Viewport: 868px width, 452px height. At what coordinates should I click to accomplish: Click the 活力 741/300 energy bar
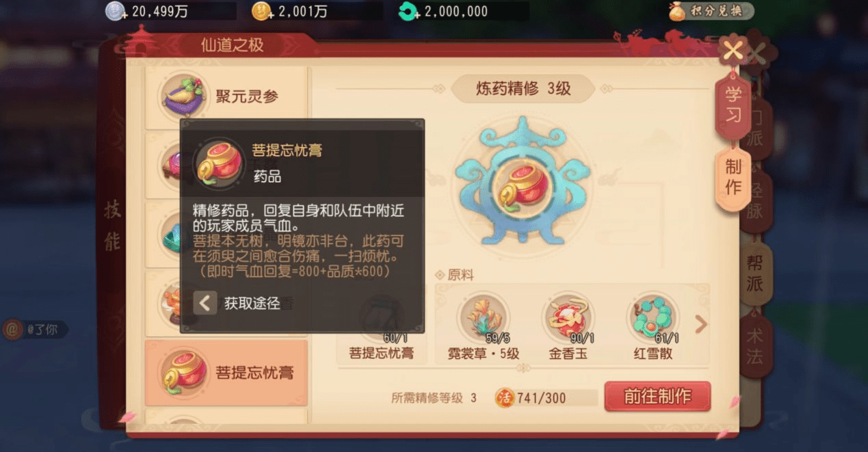pyautogui.click(x=538, y=397)
